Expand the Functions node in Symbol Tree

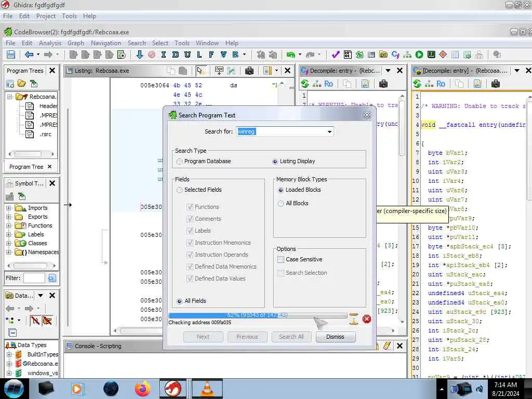(x=9, y=225)
